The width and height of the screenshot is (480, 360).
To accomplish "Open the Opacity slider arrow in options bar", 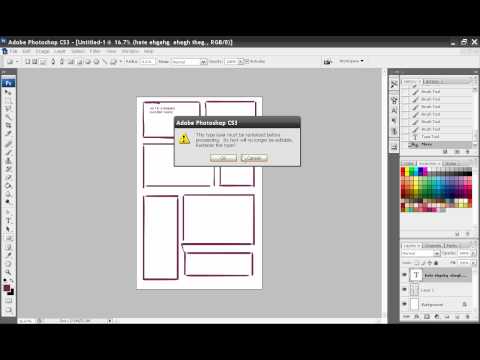I will (x=240, y=62).
